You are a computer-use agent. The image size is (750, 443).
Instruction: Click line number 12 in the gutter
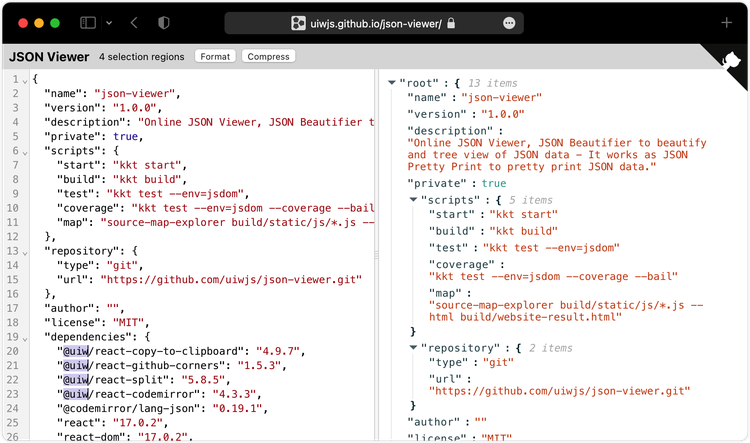[x=13, y=236]
